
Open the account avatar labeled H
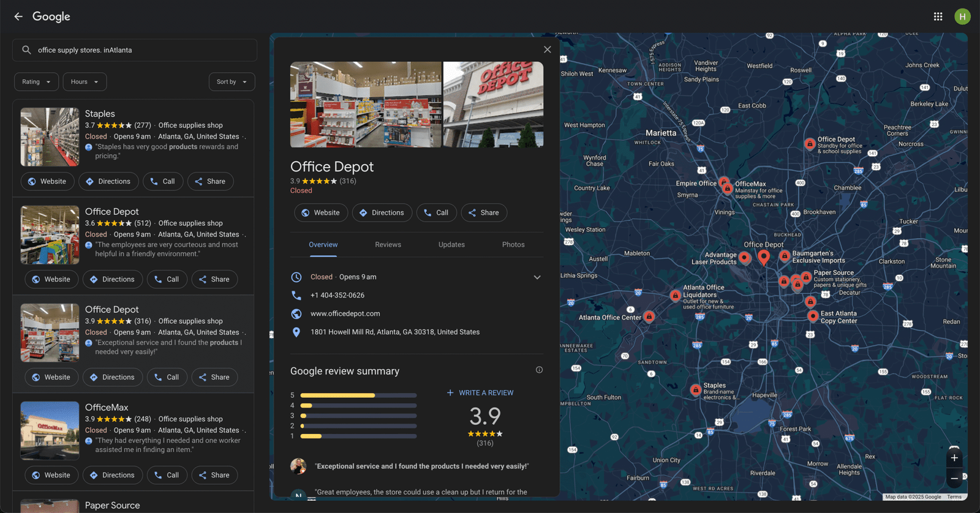[x=962, y=17]
